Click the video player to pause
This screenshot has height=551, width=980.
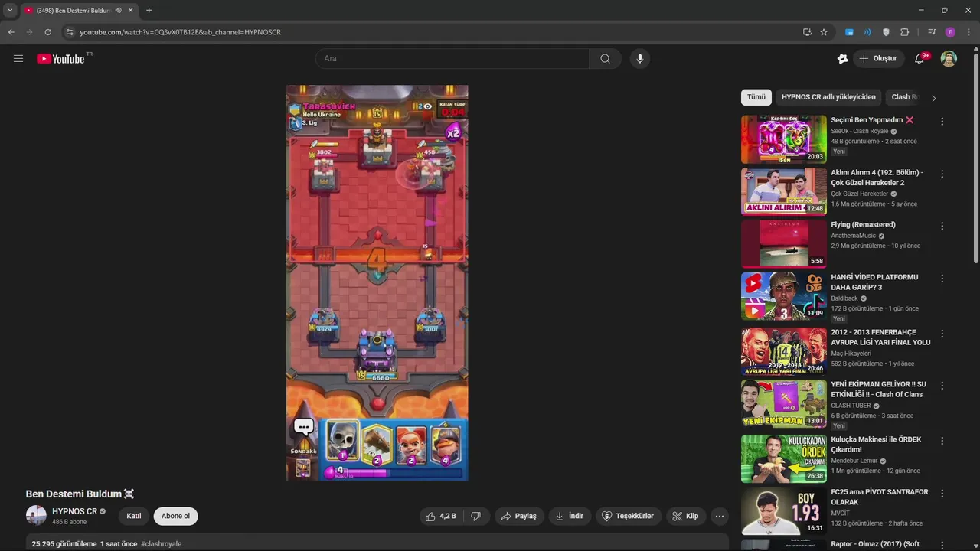click(x=377, y=282)
